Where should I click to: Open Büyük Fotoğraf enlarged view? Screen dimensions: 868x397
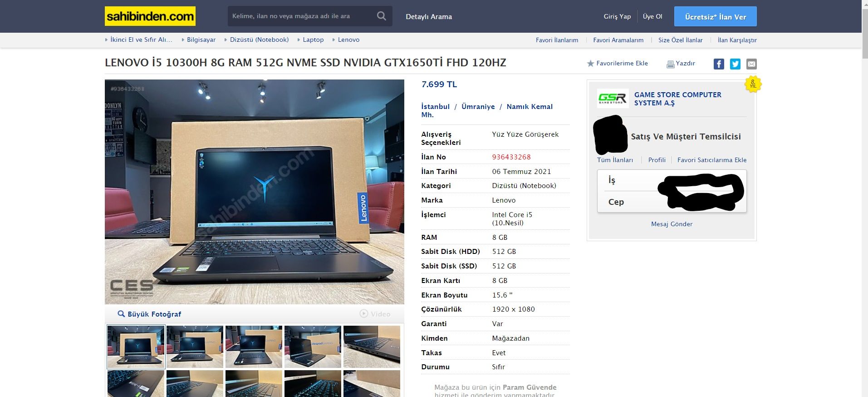[149, 314]
